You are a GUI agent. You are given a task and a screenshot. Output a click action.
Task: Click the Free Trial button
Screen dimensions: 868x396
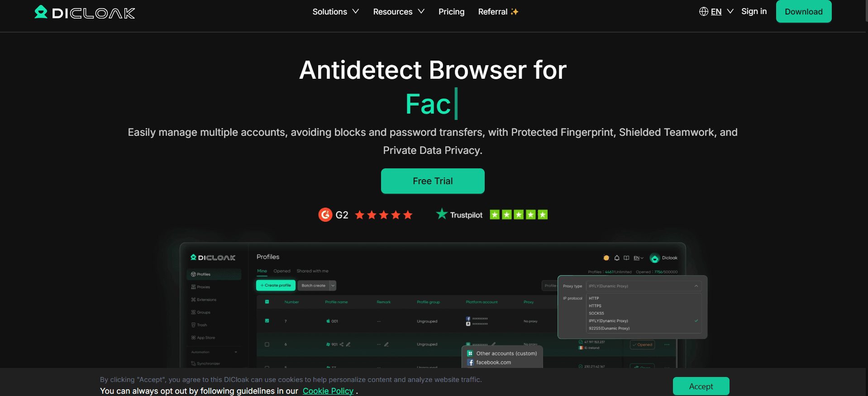[x=433, y=181]
